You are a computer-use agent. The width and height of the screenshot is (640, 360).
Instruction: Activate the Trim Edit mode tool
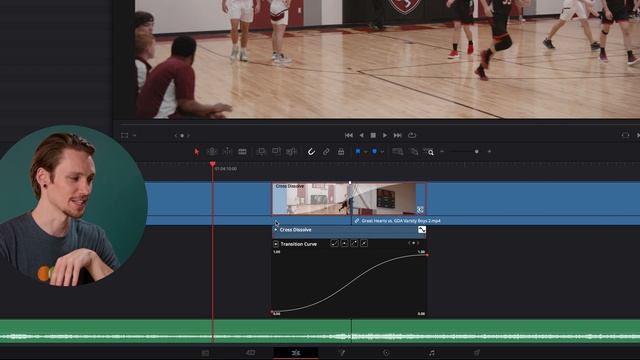[212, 152]
